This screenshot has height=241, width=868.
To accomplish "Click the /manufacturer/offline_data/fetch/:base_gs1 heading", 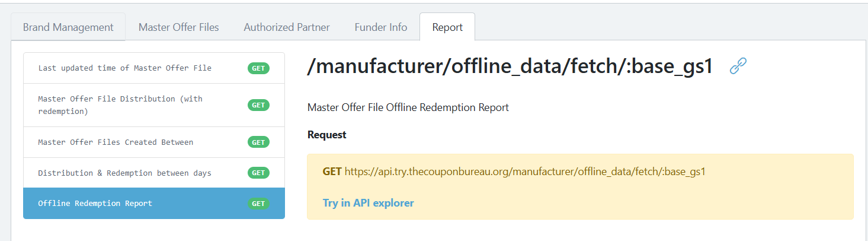I will pyautogui.click(x=510, y=66).
